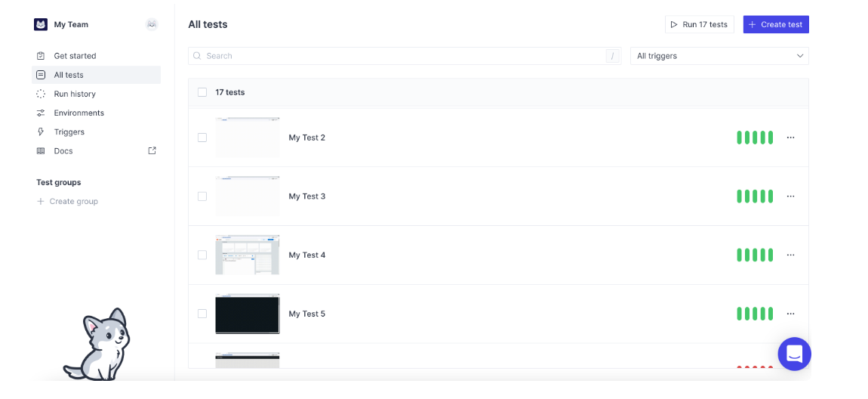
Task: Click the slash shortcut badge in search
Action: [612, 56]
